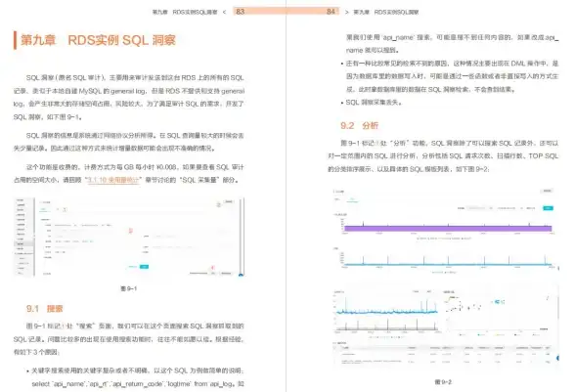Image resolution: width=575 pixels, height=392 pixels.
Task: Click the caption "图 9-2"
Action: [x=443, y=382]
